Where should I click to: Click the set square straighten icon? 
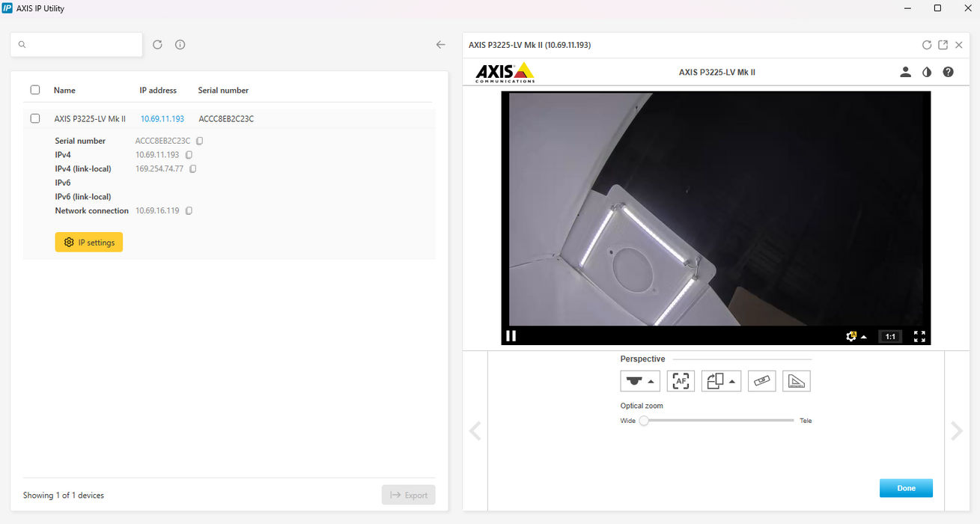[x=797, y=381]
